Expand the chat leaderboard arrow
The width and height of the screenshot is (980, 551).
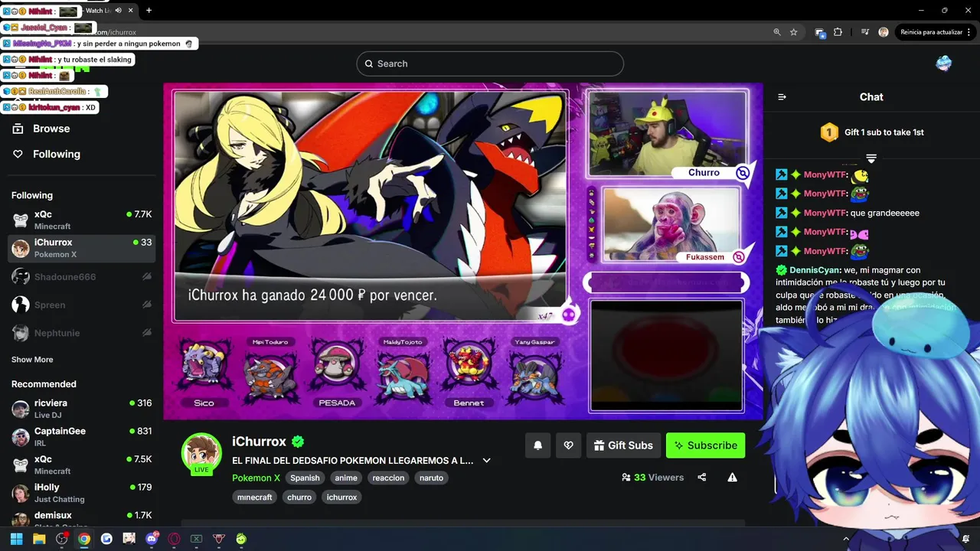click(x=871, y=158)
